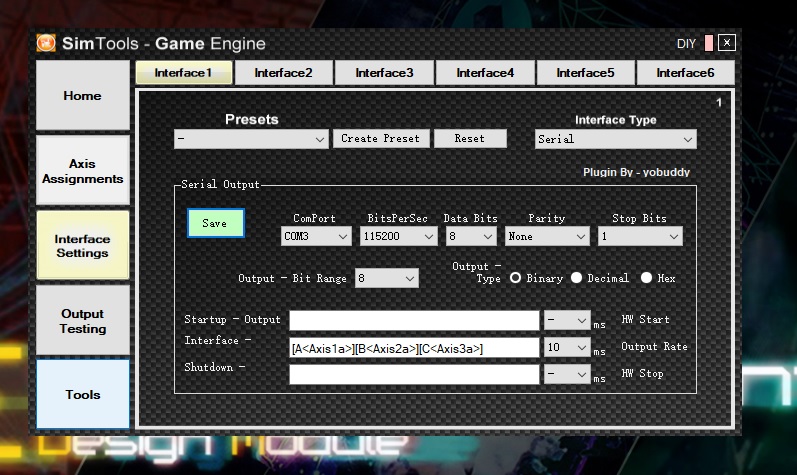Open the HW Start ms dropdown
Image resolution: width=797 pixels, height=475 pixels.
coord(567,321)
